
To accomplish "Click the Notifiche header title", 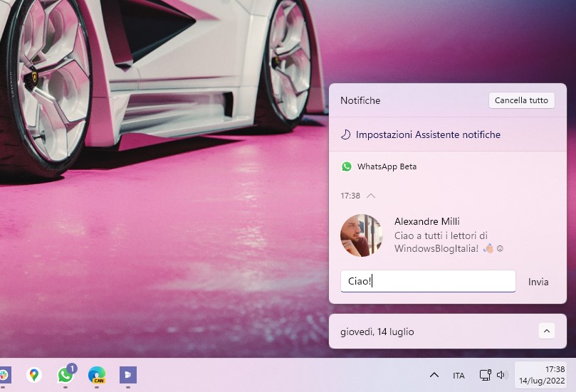I will pyautogui.click(x=360, y=100).
